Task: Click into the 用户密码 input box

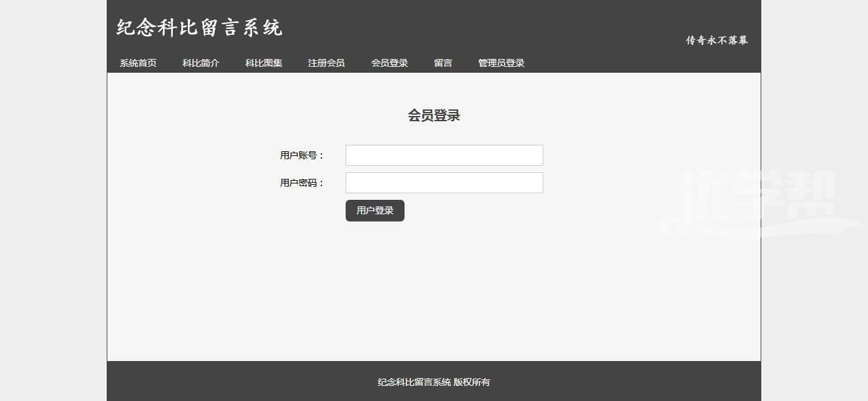Action: click(x=444, y=183)
